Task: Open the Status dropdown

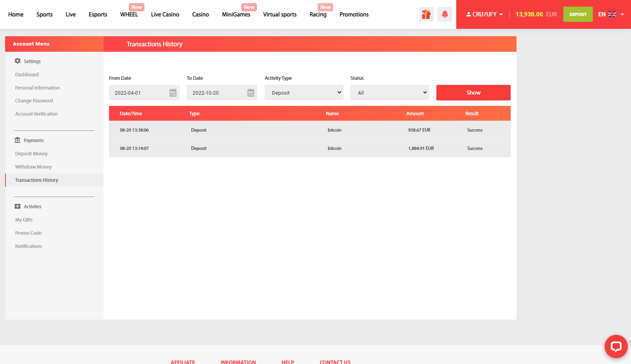Action: click(390, 93)
